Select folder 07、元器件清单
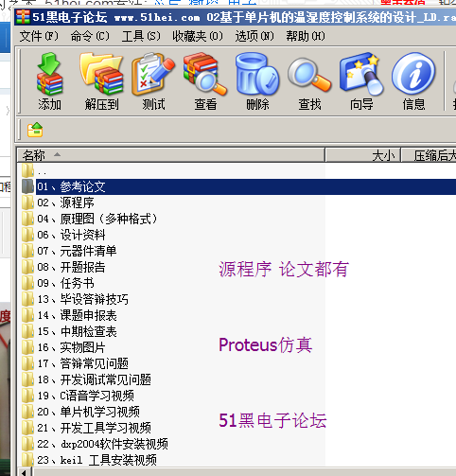 pos(69,251)
